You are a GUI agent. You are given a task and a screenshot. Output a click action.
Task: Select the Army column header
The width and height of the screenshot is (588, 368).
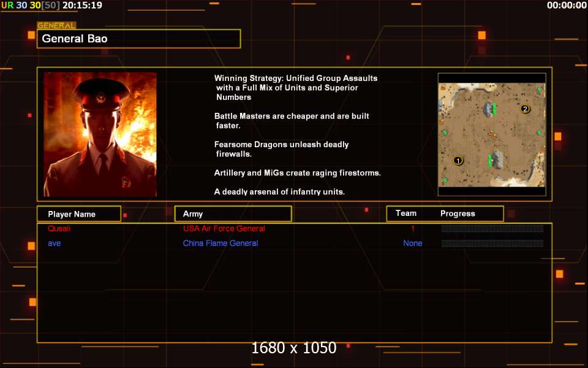[x=233, y=214]
